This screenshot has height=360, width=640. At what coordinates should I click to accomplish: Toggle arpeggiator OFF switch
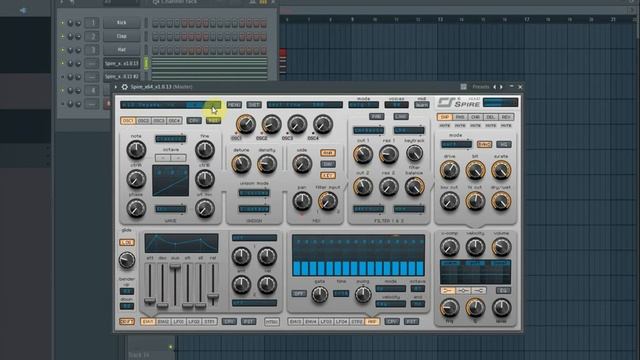pos(299,293)
